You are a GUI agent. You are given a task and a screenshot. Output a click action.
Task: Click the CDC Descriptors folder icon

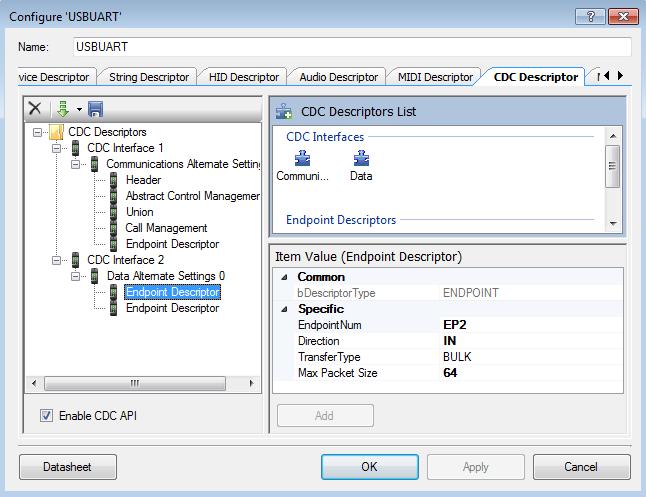pyautogui.click(x=56, y=132)
